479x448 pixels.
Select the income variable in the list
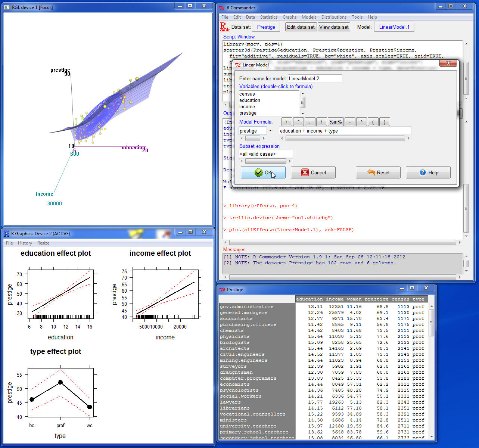tap(269, 107)
